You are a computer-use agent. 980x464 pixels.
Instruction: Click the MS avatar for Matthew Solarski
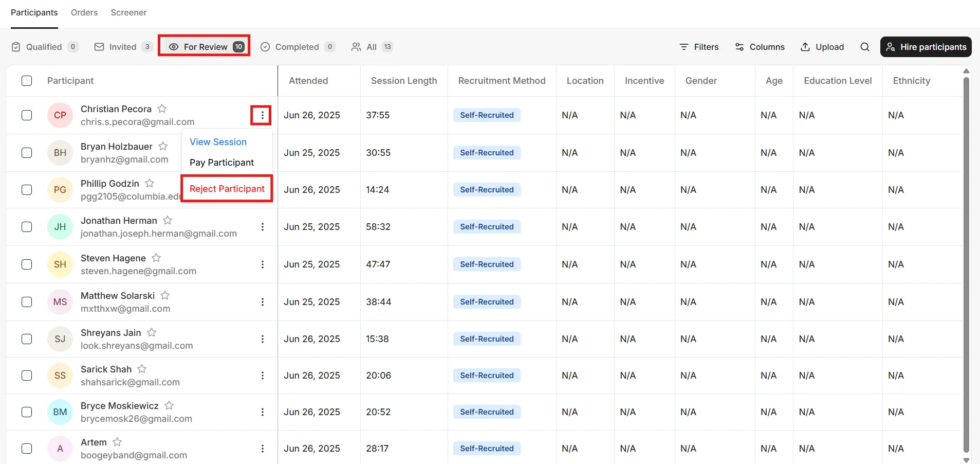(x=60, y=302)
